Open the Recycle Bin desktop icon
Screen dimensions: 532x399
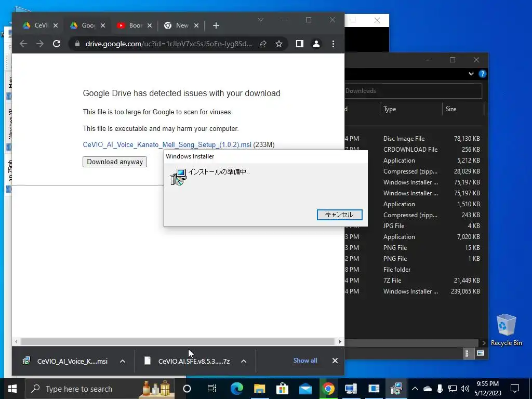point(506,330)
